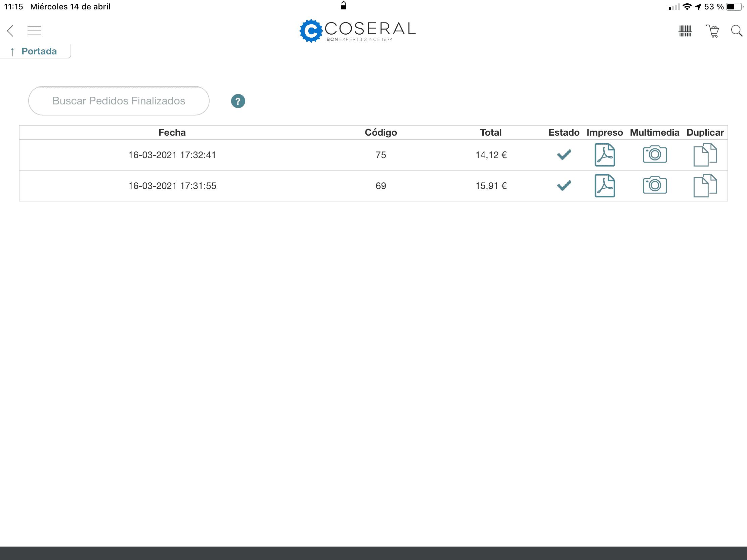Click the Estado column header
Screen dimensions: 747x560
coord(564,132)
